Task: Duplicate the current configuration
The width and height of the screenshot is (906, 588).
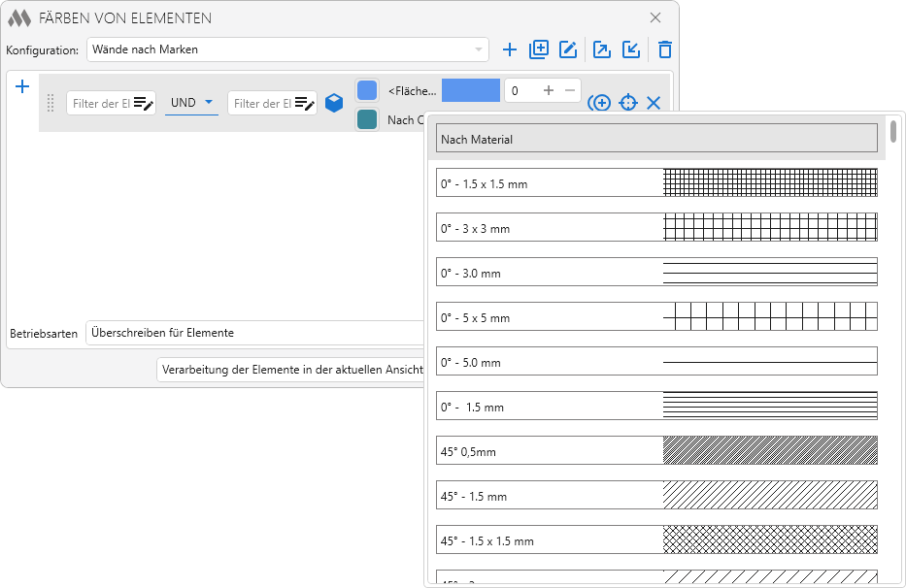Action: (x=539, y=49)
